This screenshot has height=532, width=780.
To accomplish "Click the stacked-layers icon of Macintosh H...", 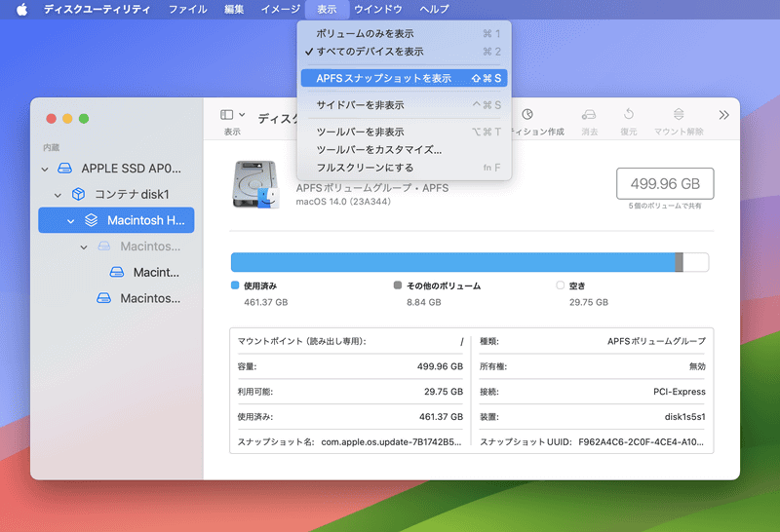I will [x=91, y=220].
